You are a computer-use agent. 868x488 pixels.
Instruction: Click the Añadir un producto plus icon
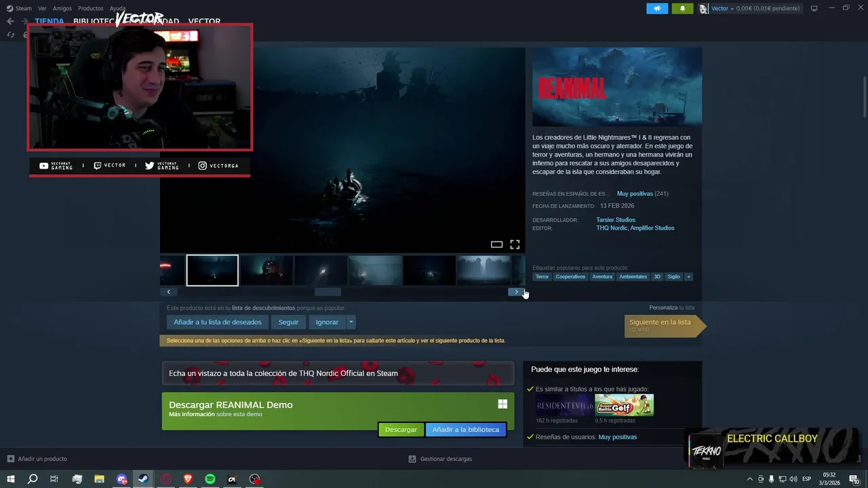(10, 459)
